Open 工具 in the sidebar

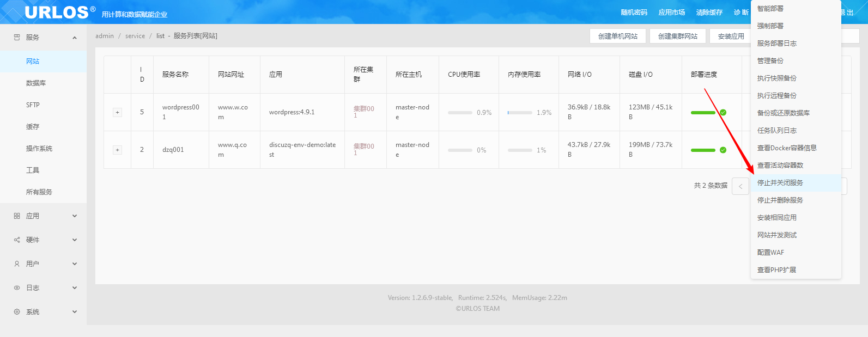point(43,170)
